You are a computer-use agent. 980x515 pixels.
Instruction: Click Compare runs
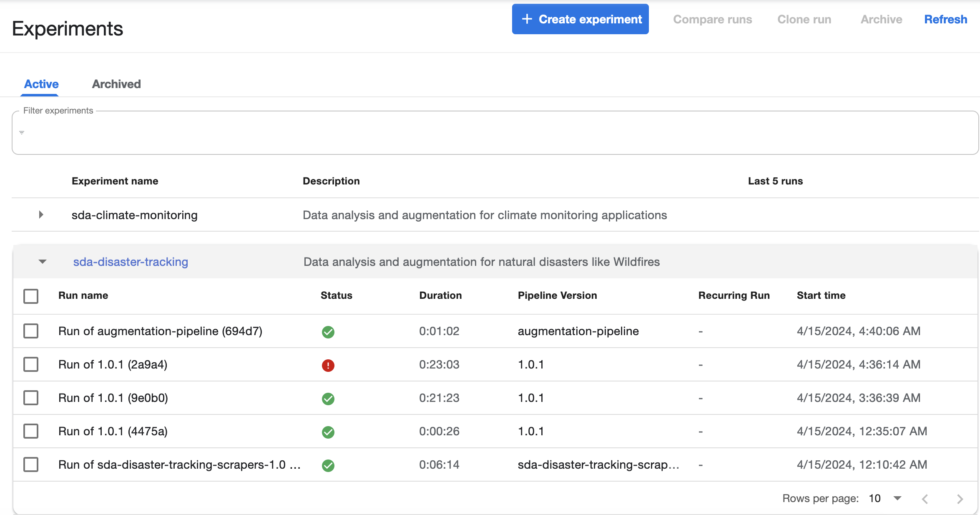tap(712, 19)
